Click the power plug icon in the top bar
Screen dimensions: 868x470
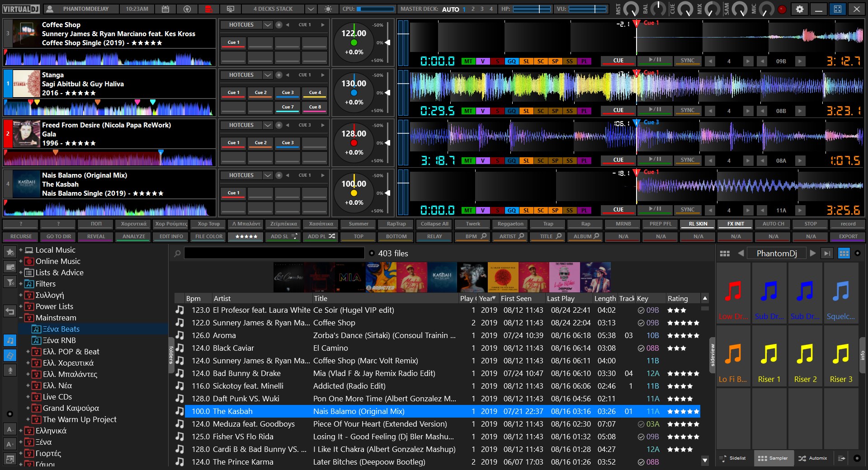pyautogui.click(x=187, y=9)
